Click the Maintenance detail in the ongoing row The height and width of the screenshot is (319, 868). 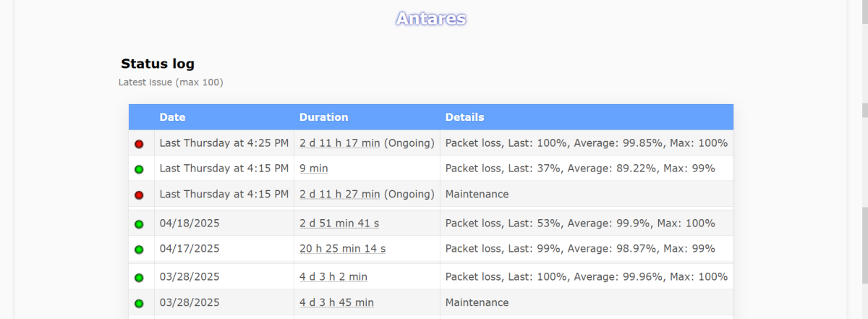click(x=477, y=194)
